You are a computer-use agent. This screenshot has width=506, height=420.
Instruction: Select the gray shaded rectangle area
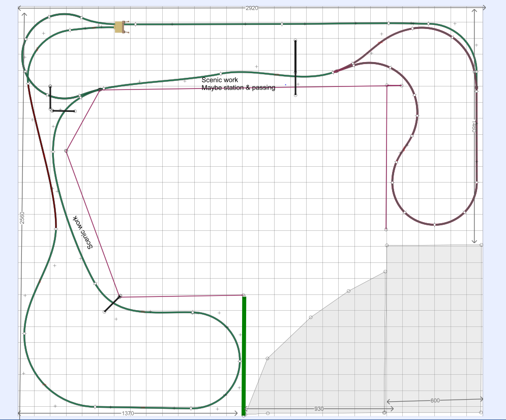(x=434, y=328)
